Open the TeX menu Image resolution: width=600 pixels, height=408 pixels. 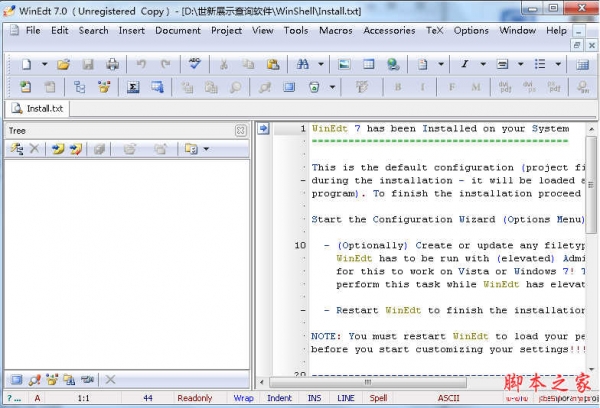[434, 30]
